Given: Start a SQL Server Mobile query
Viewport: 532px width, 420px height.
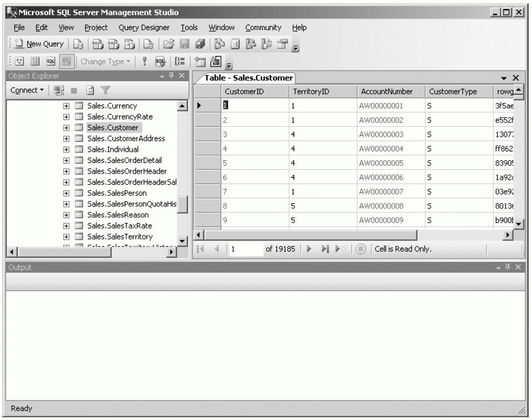Looking at the screenshot, I should pyautogui.click(x=148, y=44).
